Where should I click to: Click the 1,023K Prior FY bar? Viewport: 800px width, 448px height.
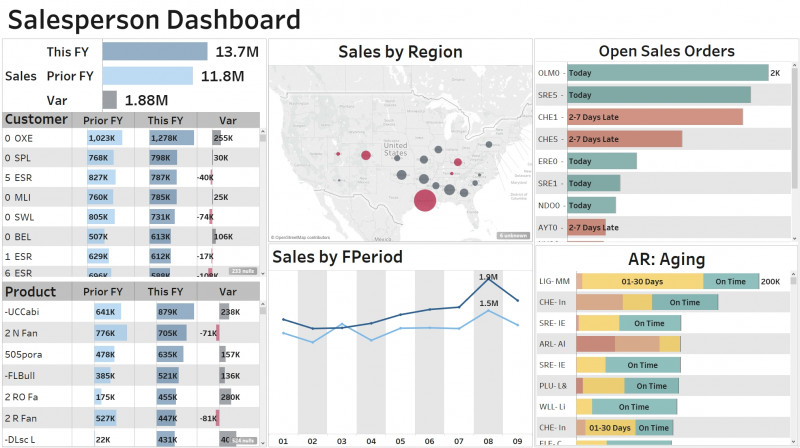(104, 138)
